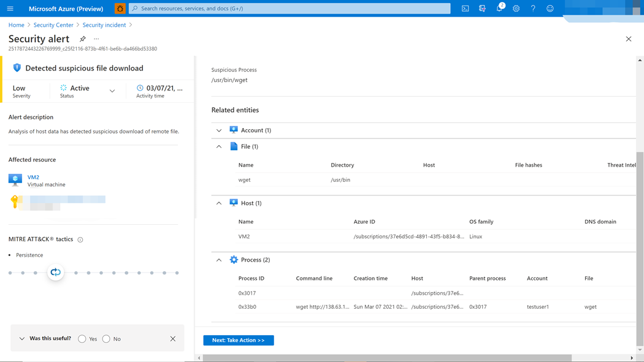The height and width of the screenshot is (362, 644).
Task: Click the File entity icon
Action: [x=234, y=146]
